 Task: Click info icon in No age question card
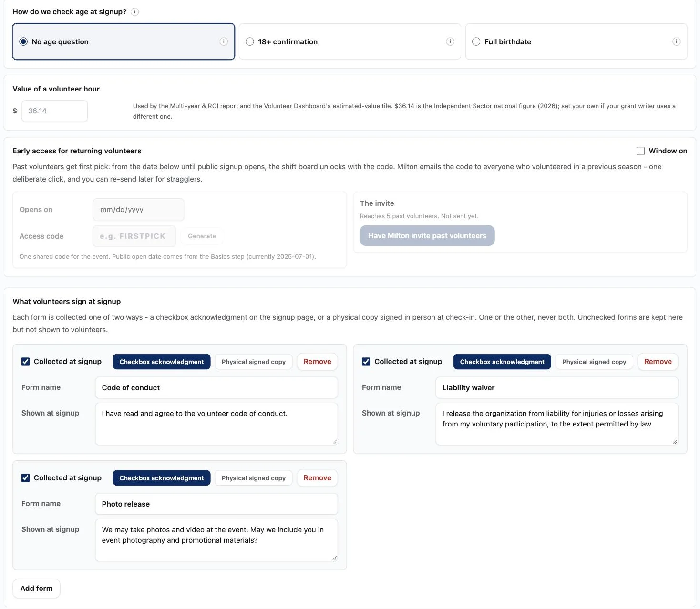coord(224,41)
